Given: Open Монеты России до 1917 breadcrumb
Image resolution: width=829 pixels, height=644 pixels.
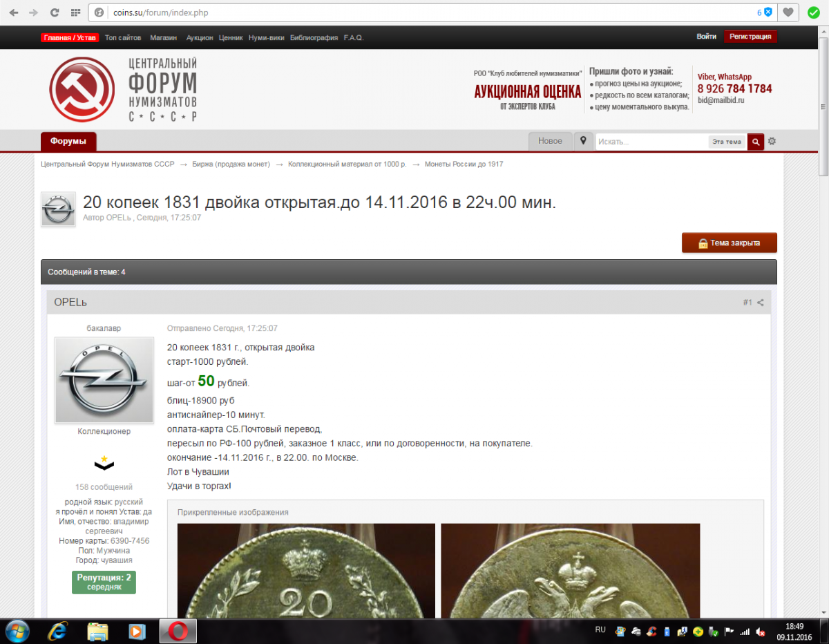Looking at the screenshot, I should point(464,164).
